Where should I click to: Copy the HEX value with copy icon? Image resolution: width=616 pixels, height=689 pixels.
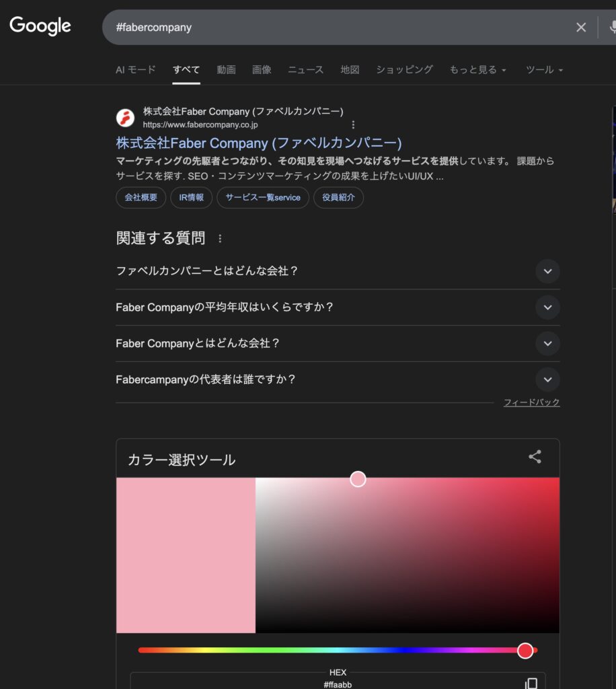tap(531, 683)
